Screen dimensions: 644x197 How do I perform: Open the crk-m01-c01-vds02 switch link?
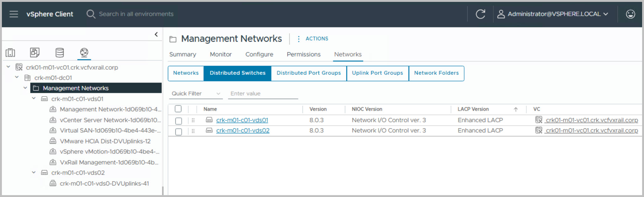point(243,131)
